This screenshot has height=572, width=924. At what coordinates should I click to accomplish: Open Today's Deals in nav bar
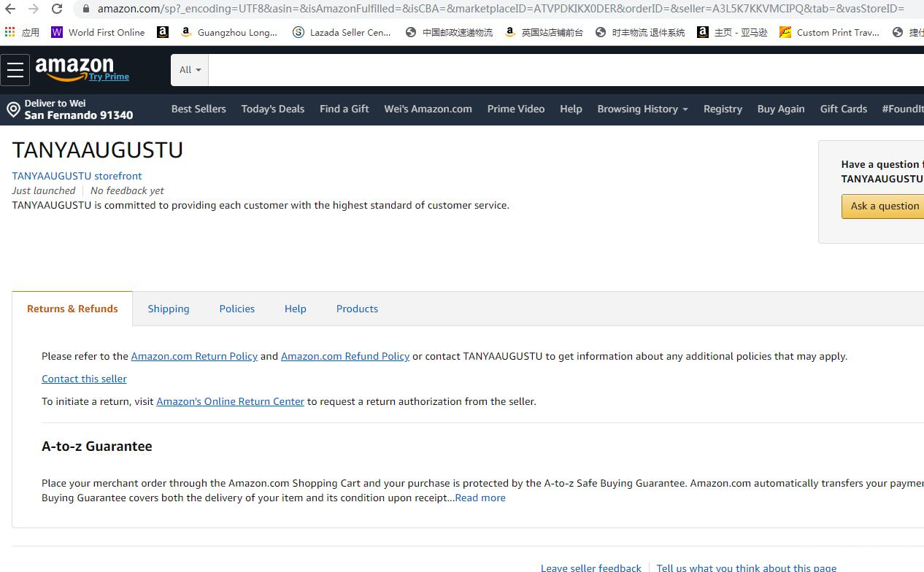coord(273,109)
